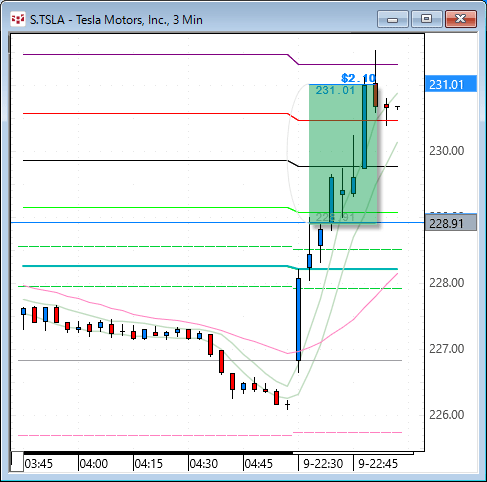Click the 226.00 price scale value
The height and width of the screenshot is (482, 487).
(446, 414)
